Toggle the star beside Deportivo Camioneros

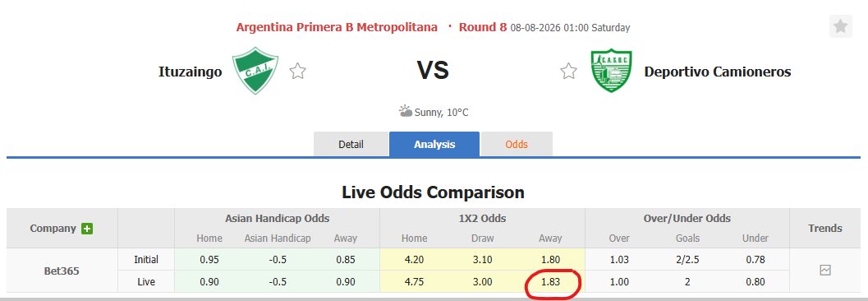click(x=568, y=72)
